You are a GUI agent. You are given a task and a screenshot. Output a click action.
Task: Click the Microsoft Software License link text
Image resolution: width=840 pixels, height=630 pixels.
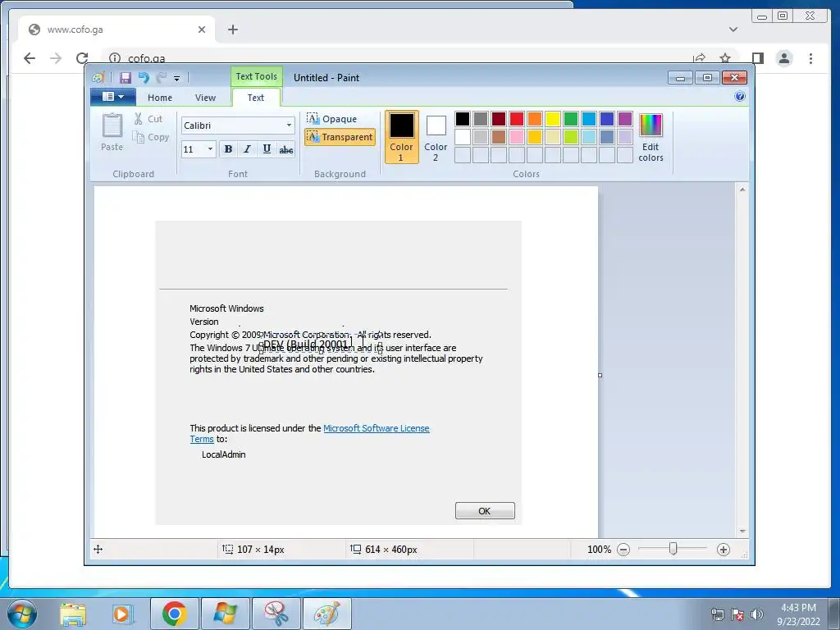376,428
